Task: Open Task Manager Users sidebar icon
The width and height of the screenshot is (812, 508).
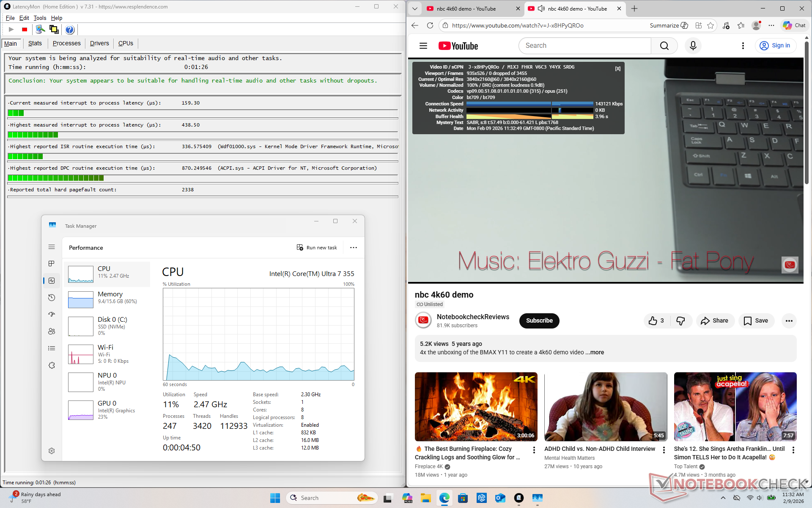Action: (x=52, y=331)
